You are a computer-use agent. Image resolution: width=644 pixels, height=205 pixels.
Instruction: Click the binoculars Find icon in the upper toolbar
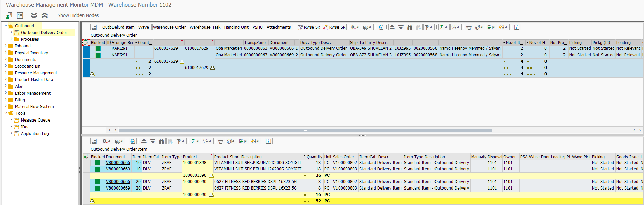(x=410, y=27)
